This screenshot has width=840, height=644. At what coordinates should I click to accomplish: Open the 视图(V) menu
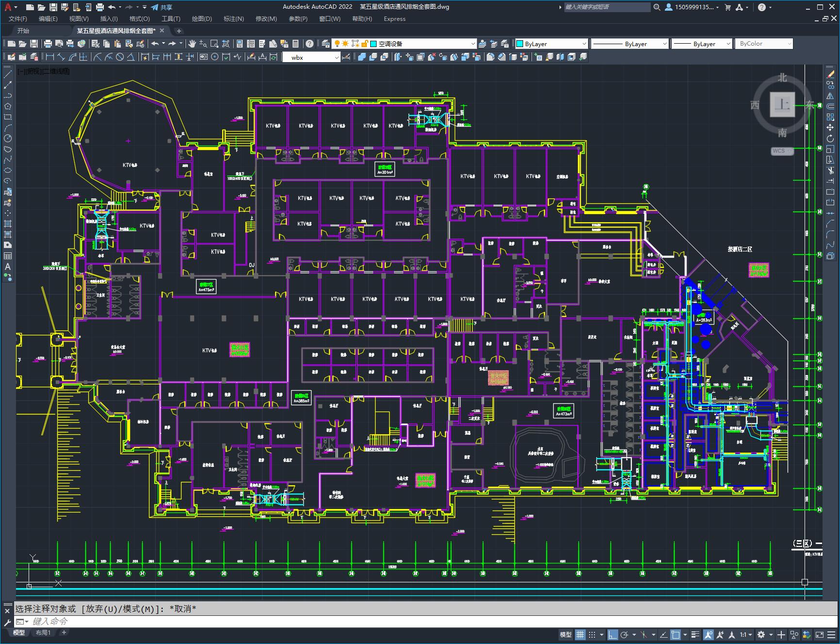(x=79, y=19)
